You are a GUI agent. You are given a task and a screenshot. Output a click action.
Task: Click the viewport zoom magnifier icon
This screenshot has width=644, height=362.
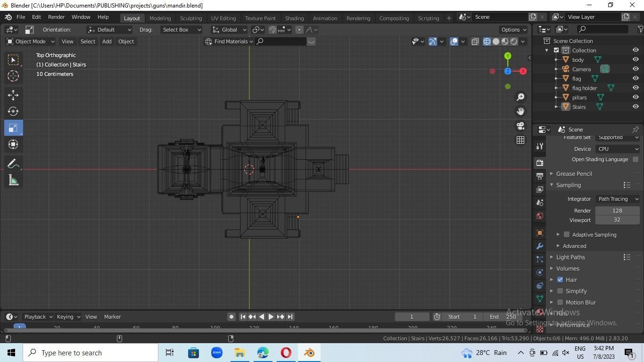pyautogui.click(x=520, y=97)
